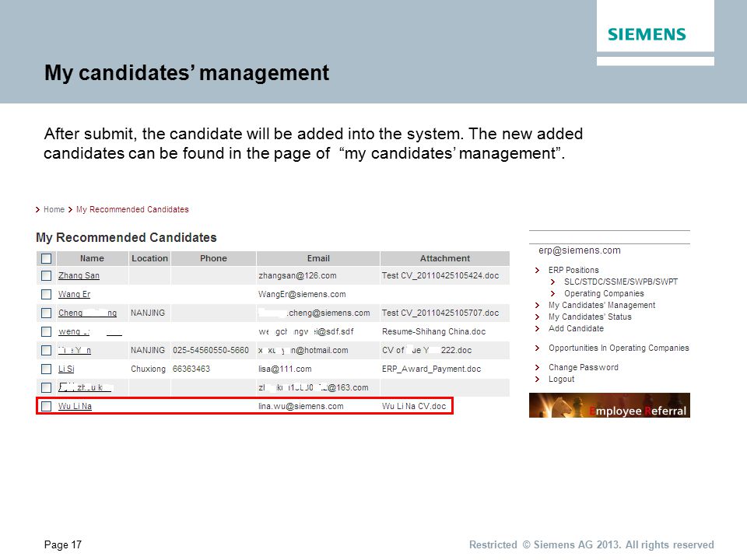Tick checkbox in the @163.com email row

coord(46,387)
